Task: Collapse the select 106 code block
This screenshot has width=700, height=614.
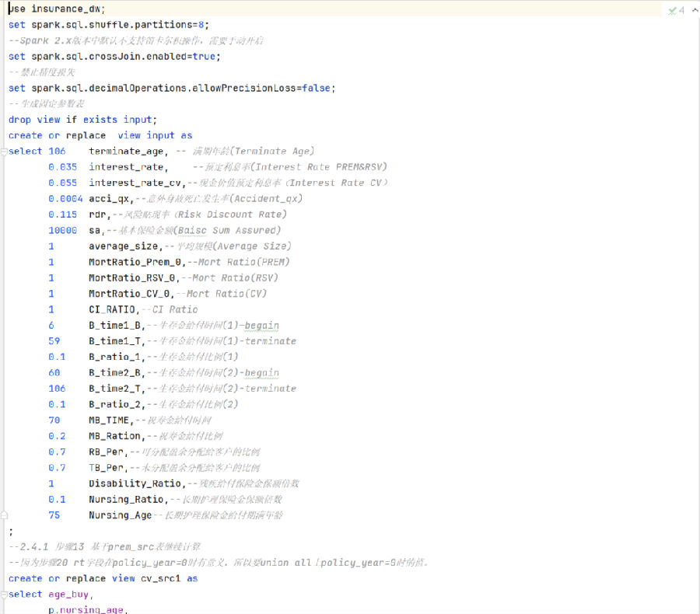Action: tap(4, 152)
